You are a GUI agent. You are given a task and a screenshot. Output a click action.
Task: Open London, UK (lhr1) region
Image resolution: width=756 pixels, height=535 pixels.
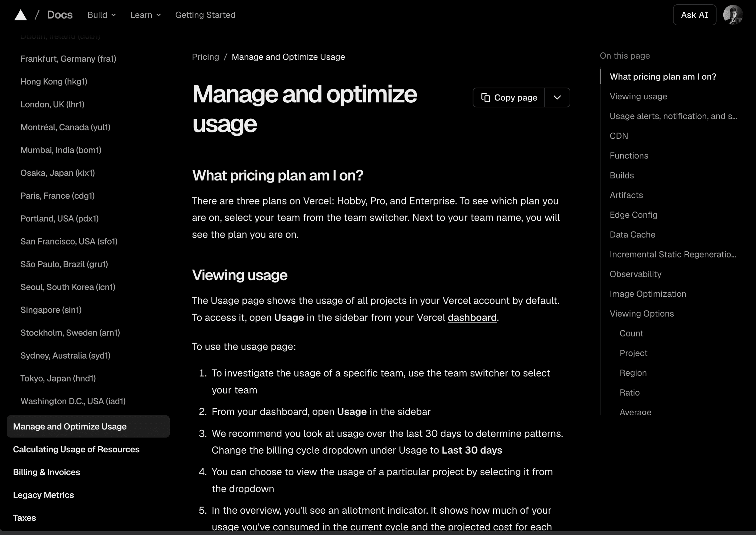[x=52, y=104]
